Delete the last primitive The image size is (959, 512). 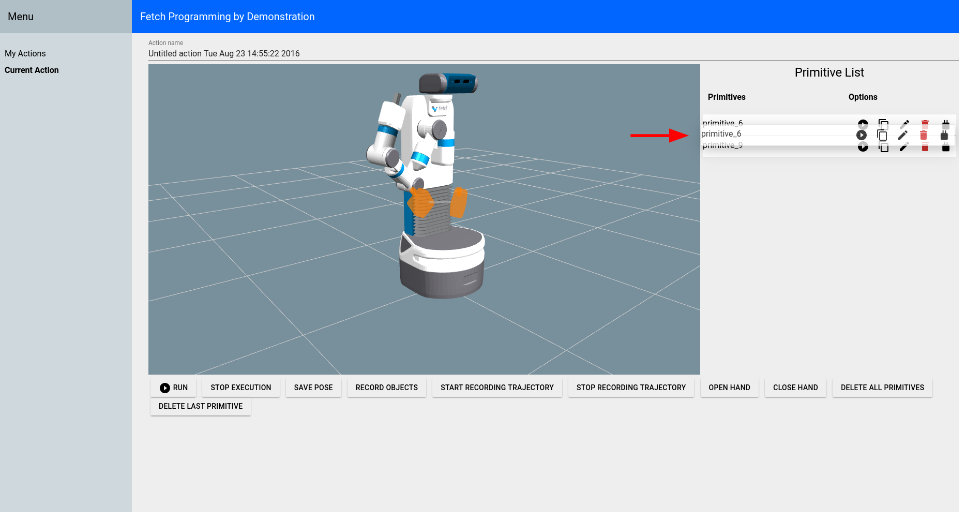coord(200,407)
